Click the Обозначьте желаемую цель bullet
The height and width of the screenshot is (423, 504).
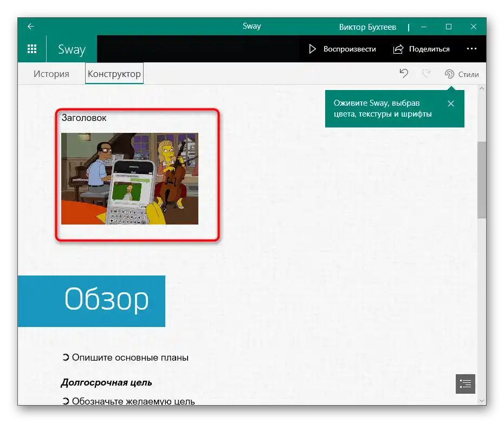coord(133,401)
